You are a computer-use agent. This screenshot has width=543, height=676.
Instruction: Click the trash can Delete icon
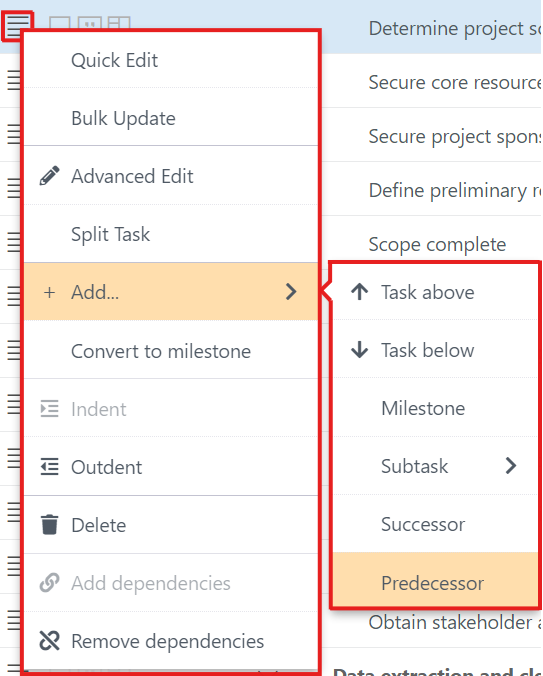50,525
